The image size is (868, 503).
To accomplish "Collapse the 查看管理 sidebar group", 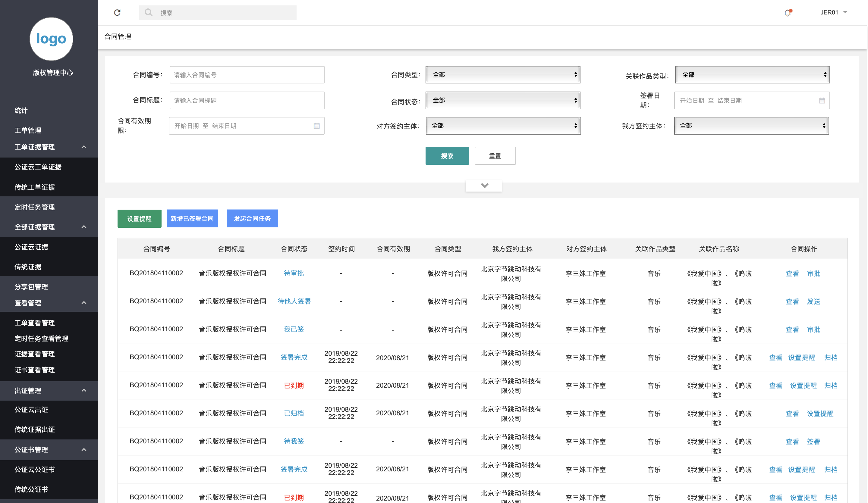I will pos(84,303).
